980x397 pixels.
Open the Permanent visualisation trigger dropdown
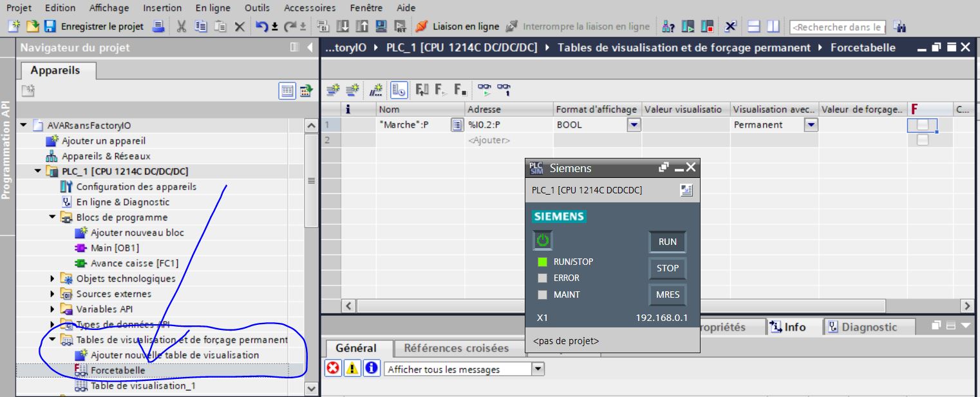click(811, 125)
